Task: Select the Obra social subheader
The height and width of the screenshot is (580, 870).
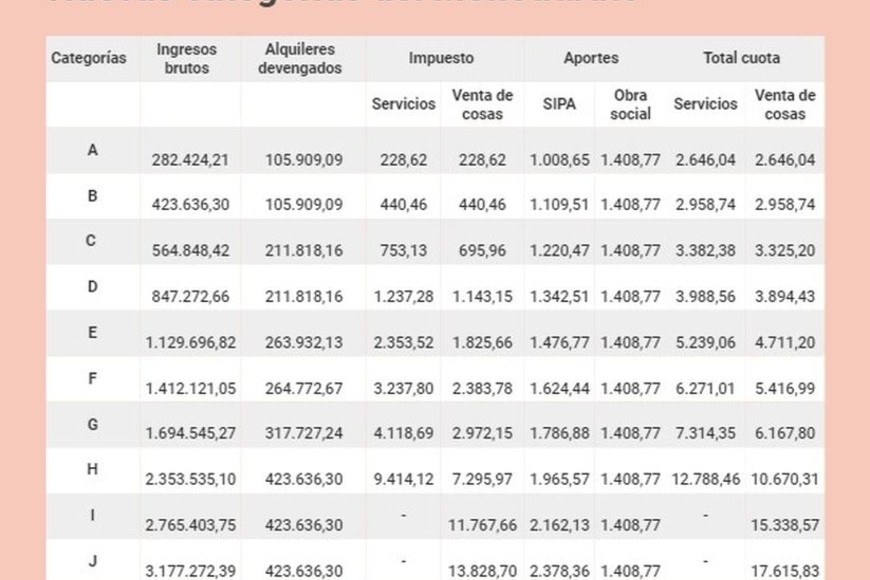Action: (631, 104)
